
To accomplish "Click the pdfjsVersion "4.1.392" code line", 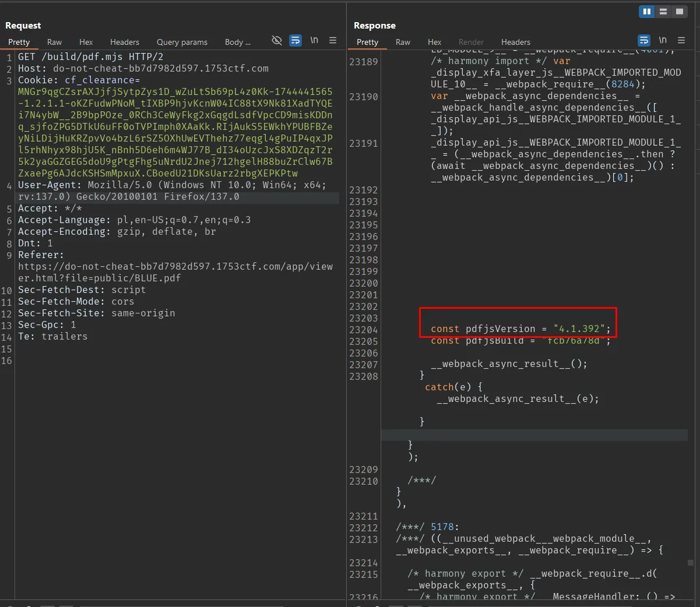I will tap(521, 329).
